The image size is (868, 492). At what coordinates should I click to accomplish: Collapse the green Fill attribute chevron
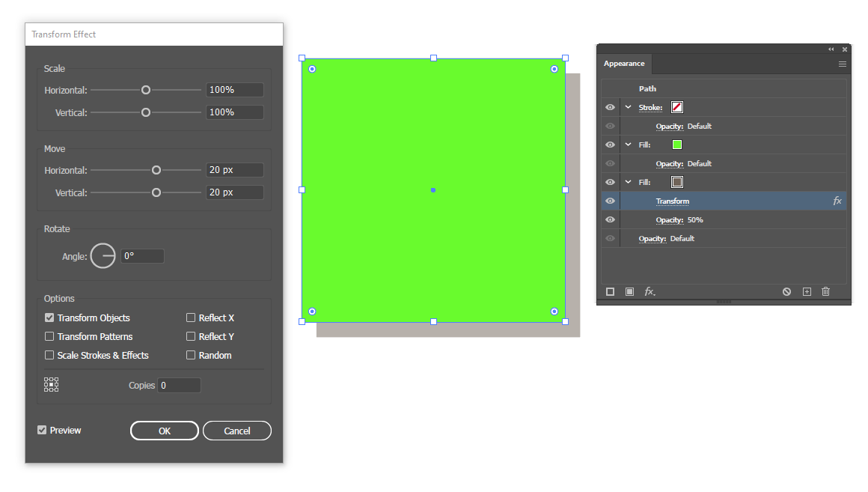click(629, 145)
